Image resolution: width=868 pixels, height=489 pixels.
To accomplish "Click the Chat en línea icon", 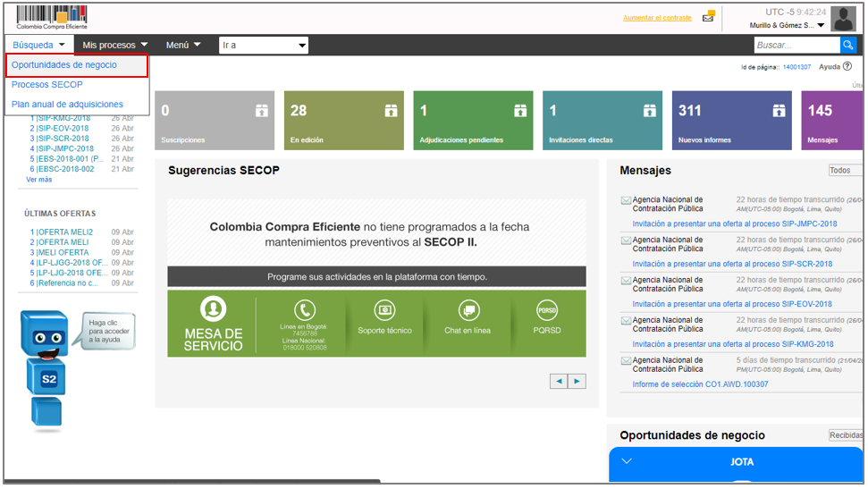I will 469,310.
